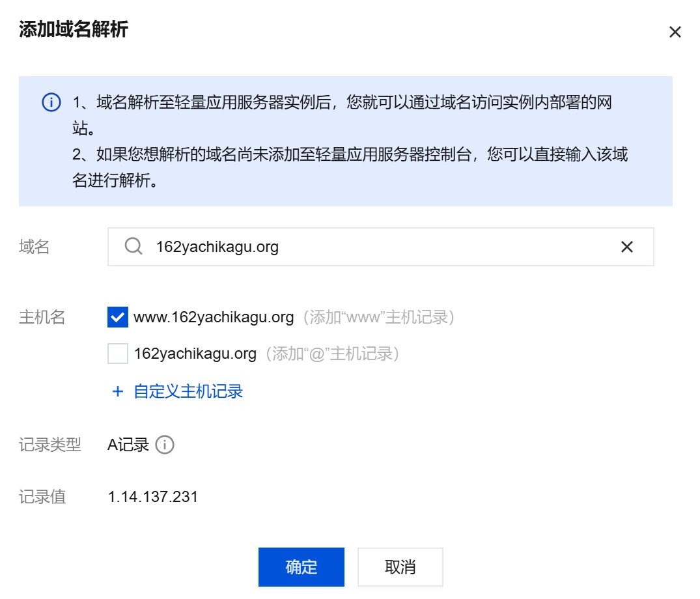Click the 添加域名解析 dialog title

pyautogui.click(x=73, y=29)
